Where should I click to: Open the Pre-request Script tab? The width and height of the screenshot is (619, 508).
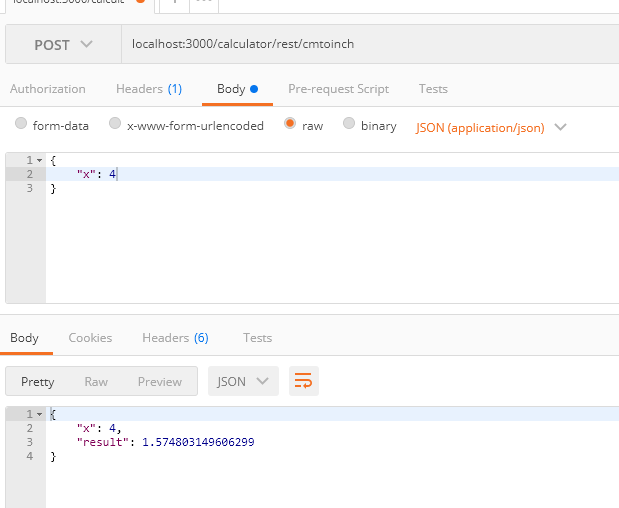pos(338,89)
